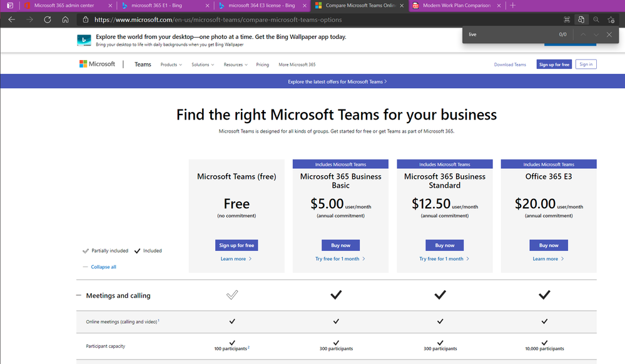
Task: Click the Sign in button
Action: tap(586, 64)
